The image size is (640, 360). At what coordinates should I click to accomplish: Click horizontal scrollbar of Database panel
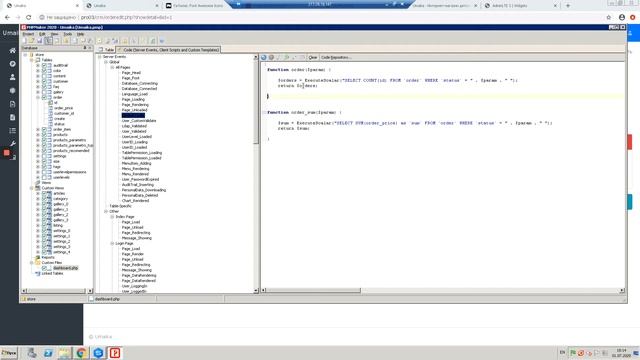coord(57,291)
